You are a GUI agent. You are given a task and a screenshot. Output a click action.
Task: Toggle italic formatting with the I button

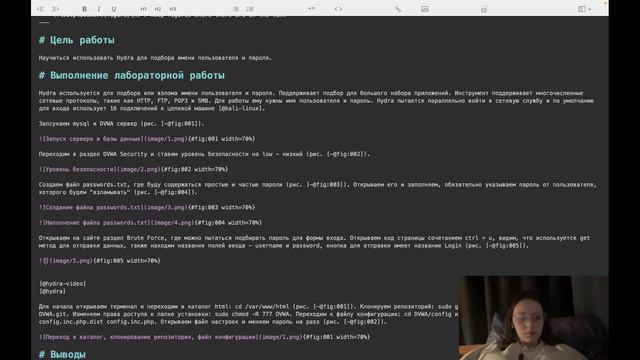tap(99, 9)
